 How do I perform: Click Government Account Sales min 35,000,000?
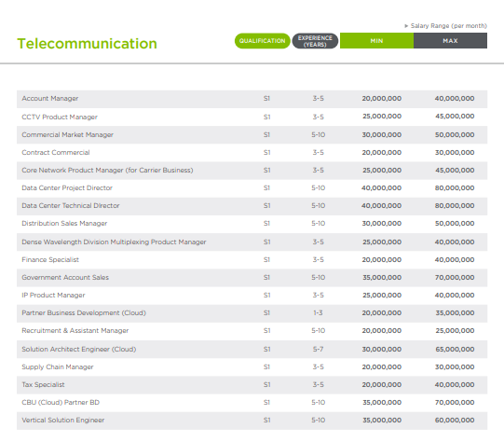382,277
